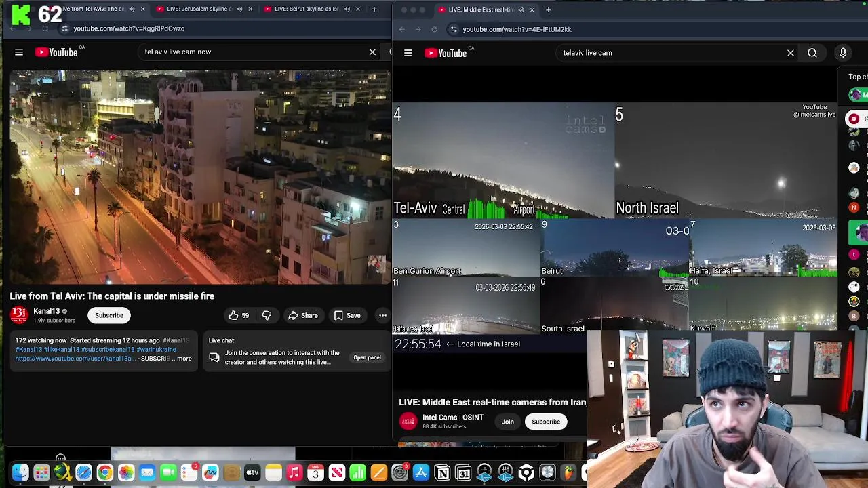The height and width of the screenshot is (488, 868).
Task: Dislike the Tel Aviv live video
Action: tap(267, 315)
